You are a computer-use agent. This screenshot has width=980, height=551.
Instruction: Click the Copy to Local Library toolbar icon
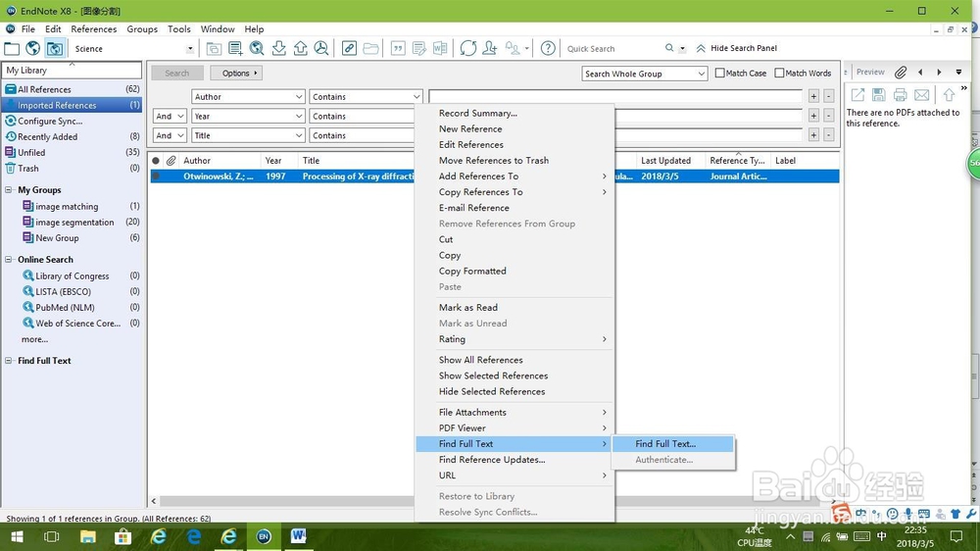pyautogui.click(x=214, y=48)
